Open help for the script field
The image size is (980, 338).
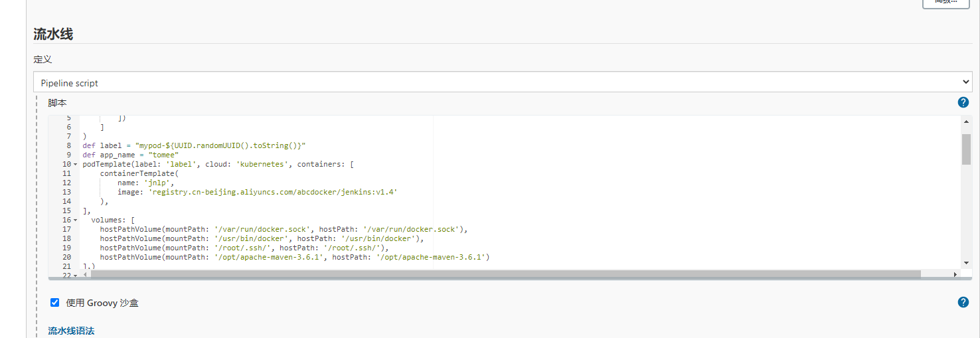pos(963,102)
